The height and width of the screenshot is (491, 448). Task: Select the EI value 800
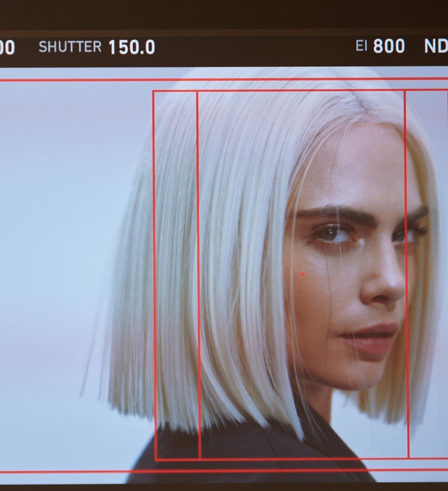[x=389, y=46]
